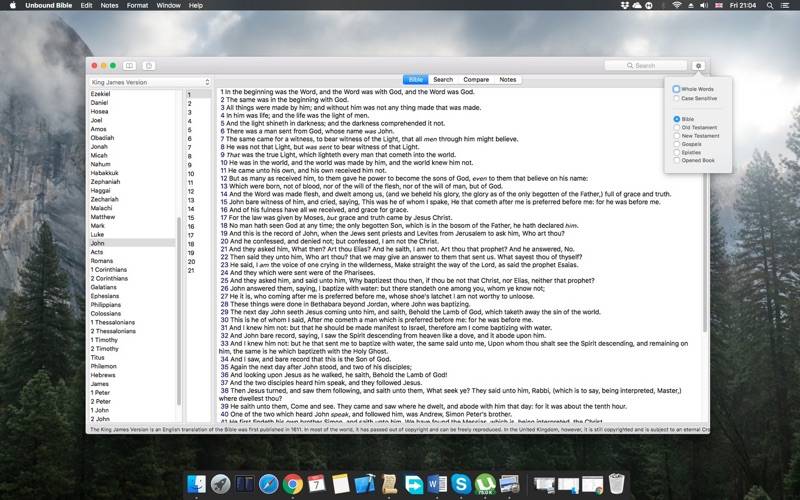
Task: Select the book Hebrews in the list
Action: click(x=103, y=375)
